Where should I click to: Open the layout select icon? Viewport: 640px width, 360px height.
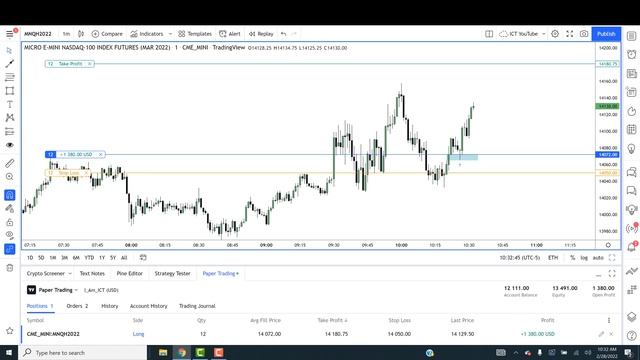tap(489, 34)
